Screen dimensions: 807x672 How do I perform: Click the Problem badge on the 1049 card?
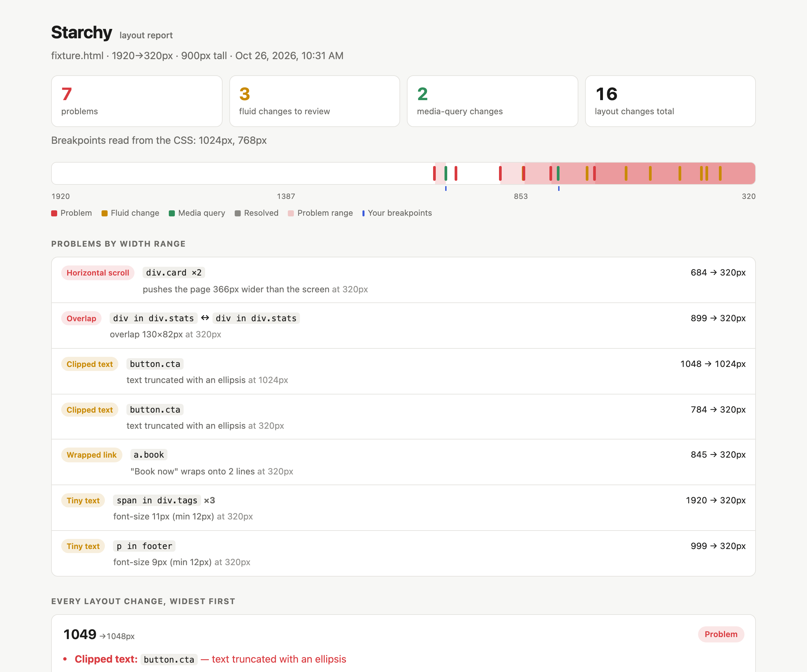coord(721,634)
